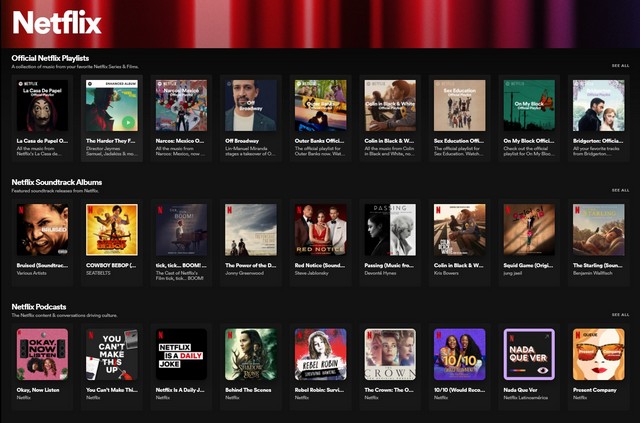
Task: Click the 'Netflix Latinoamérica' publisher text
Action: [x=526, y=397]
